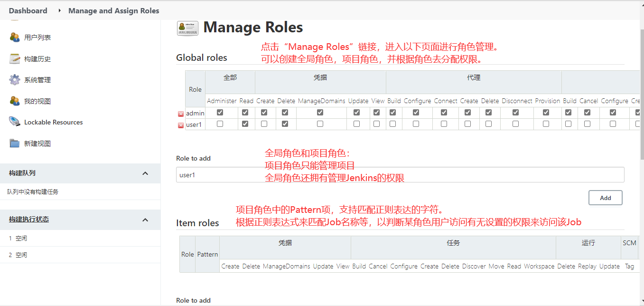Image resolution: width=644 pixels, height=306 pixels.
Task: Enable 凭据 View for user1
Action: coord(377,124)
